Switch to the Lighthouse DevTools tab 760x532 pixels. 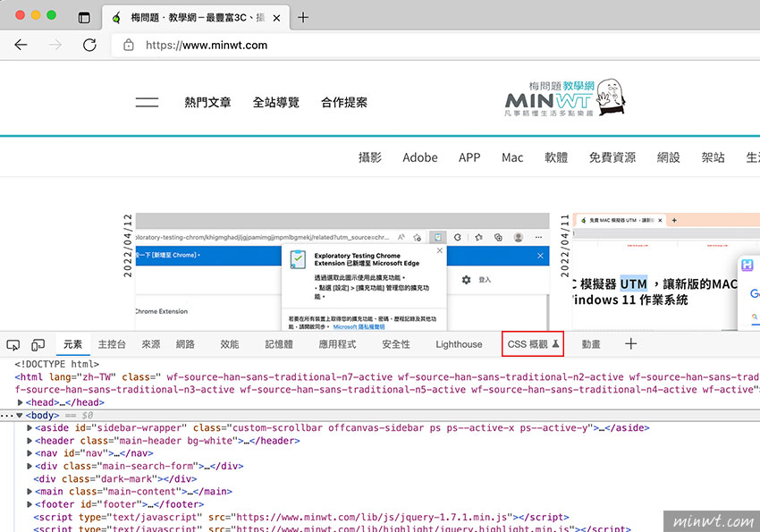[x=459, y=344]
